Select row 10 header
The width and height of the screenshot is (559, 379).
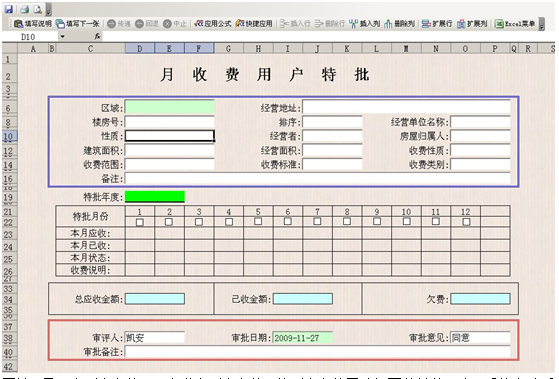tap(9, 136)
